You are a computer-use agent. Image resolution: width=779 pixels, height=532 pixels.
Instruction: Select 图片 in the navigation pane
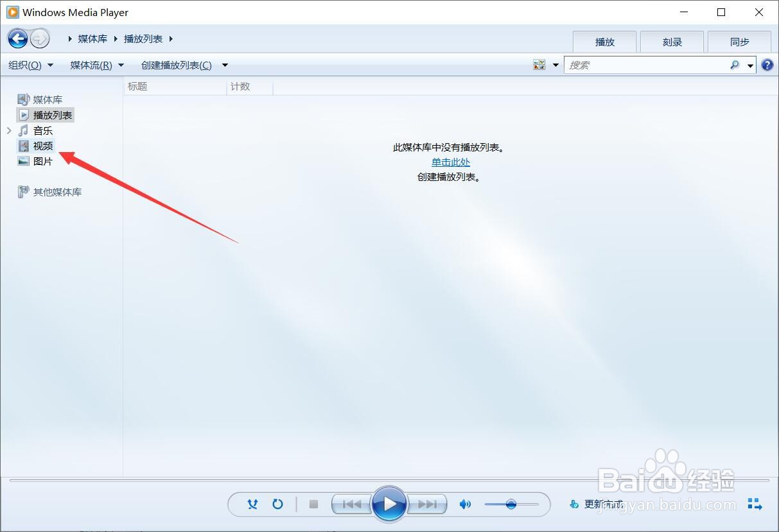[43, 161]
